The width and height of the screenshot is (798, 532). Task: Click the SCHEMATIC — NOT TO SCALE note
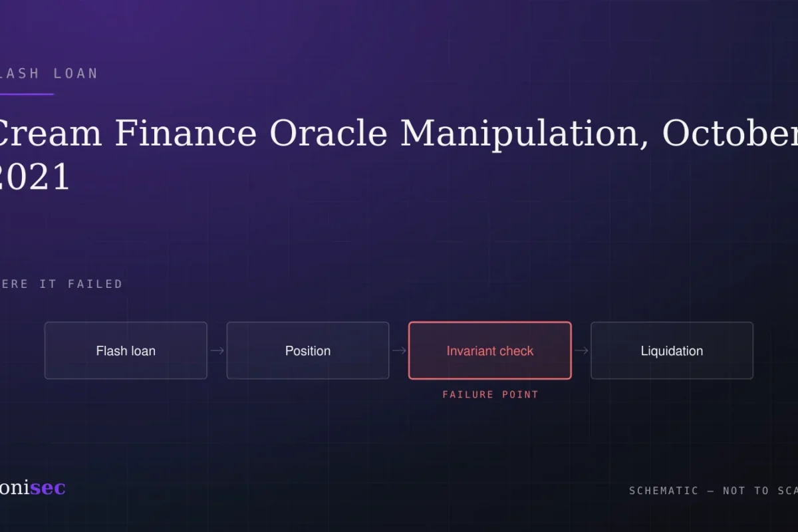coord(713,491)
